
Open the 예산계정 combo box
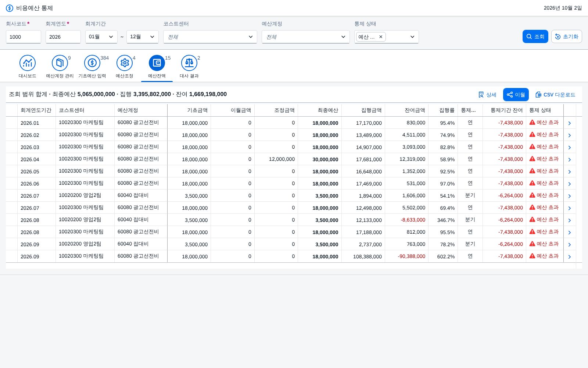(306, 37)
